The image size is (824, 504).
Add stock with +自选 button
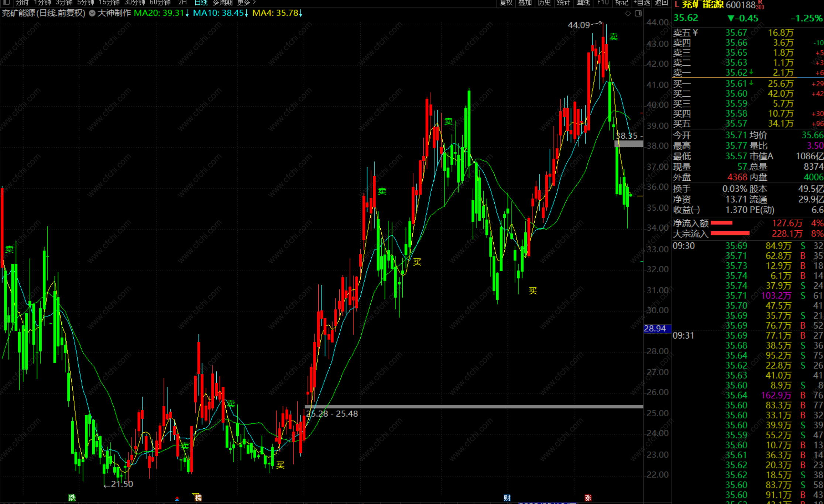tap(642, 3)
